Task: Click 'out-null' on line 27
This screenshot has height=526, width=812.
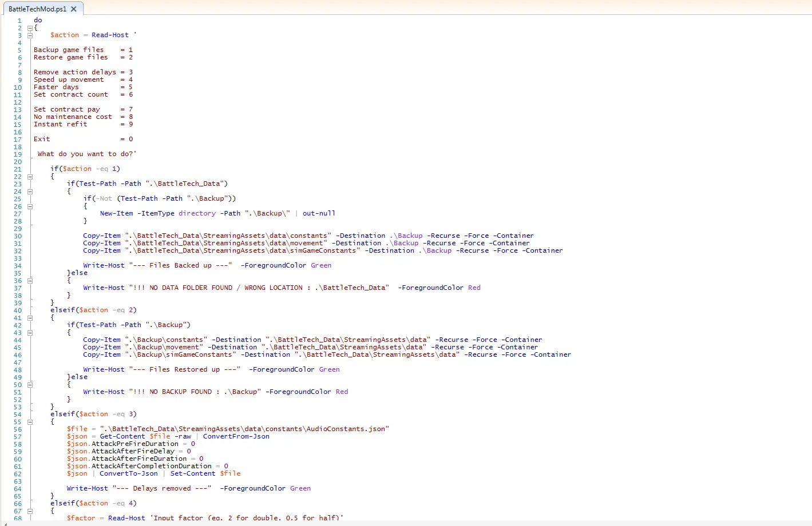Action: 319,213
